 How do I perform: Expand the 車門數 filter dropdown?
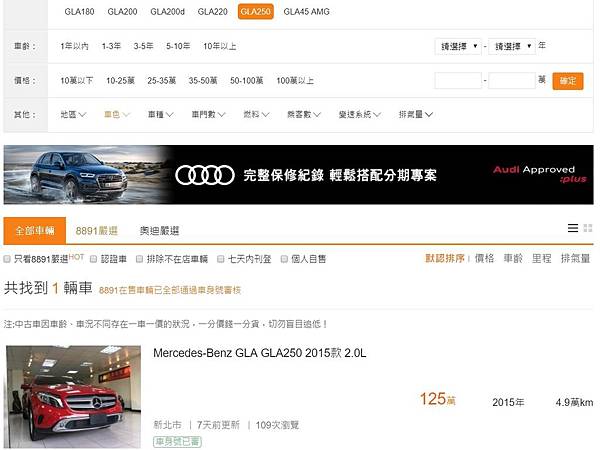pyautogui.click(x=209, y=114)
